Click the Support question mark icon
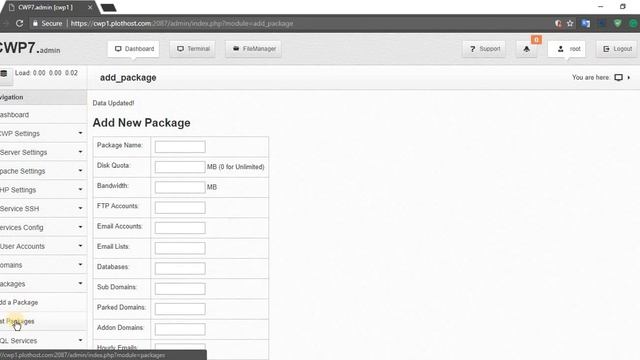Viewport: 640px width, 360px height. 473,49
